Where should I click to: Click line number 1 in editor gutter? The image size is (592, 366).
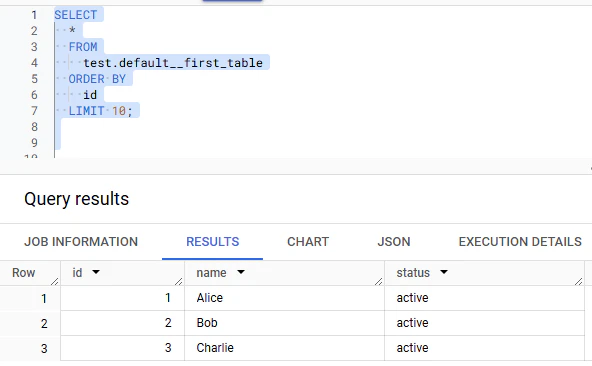point(34,15)
